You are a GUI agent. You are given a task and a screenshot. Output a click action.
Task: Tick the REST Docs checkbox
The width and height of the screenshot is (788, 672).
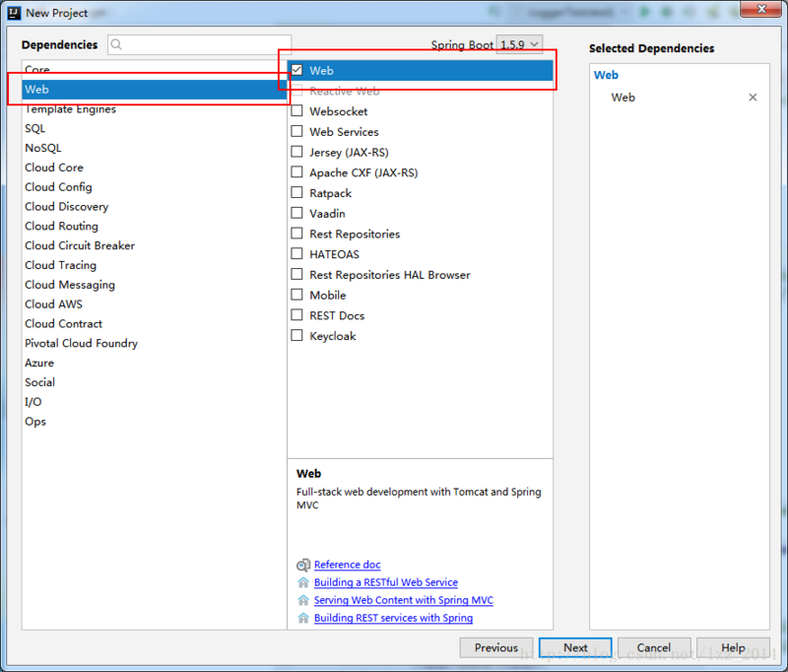[297, 315]
